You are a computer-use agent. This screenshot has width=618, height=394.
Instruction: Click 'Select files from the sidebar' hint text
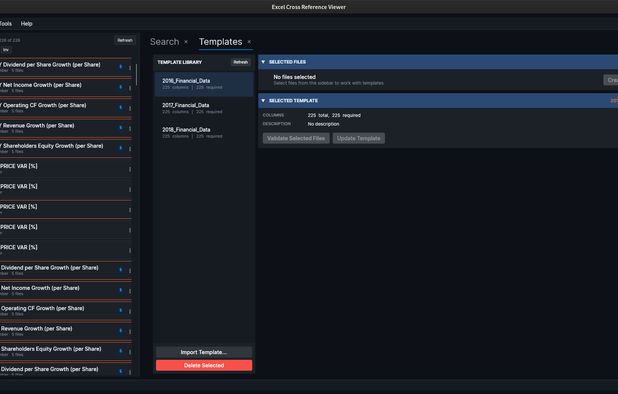(x=328, y=83)
